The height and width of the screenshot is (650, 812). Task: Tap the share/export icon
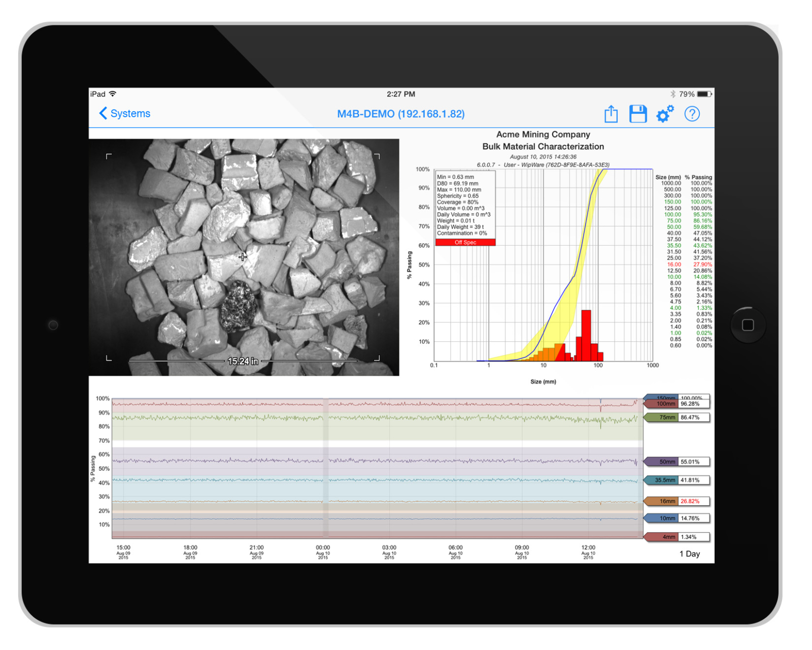tap(611, 114)
